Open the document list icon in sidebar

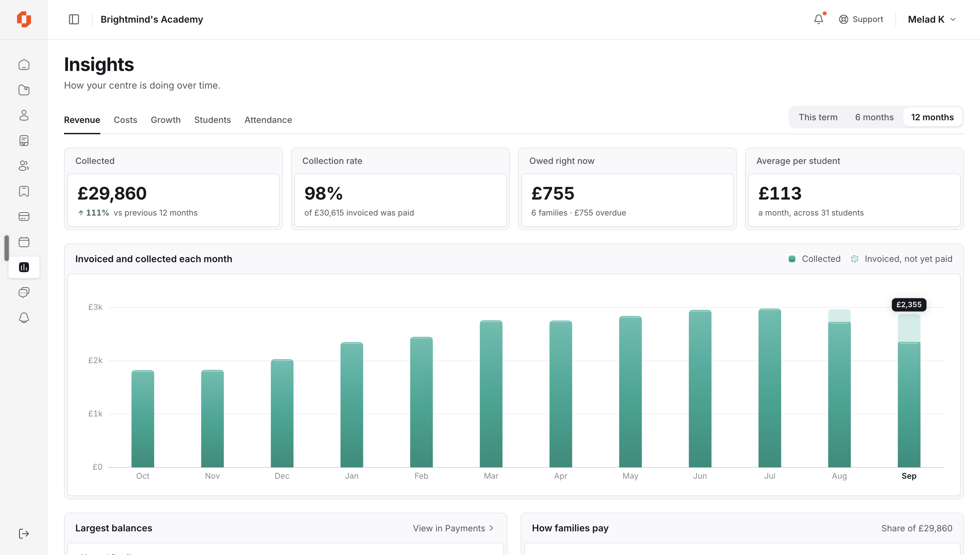(x=24, y=141)
